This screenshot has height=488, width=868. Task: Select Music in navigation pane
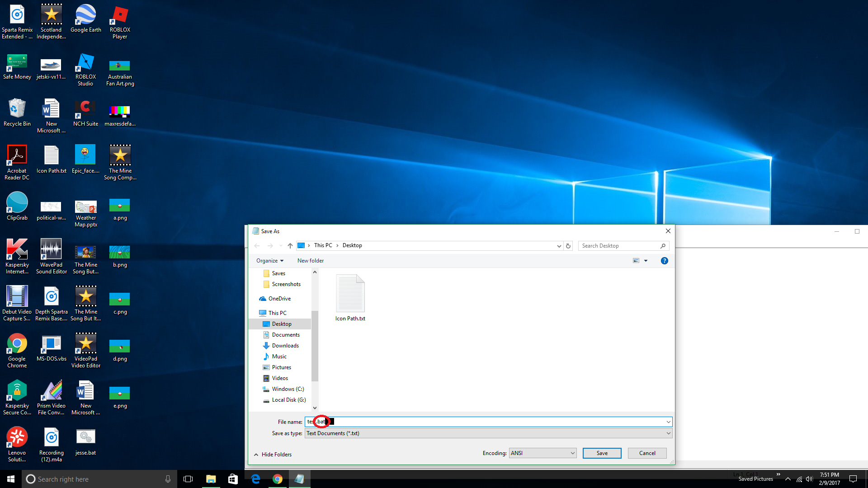point(279,357)
